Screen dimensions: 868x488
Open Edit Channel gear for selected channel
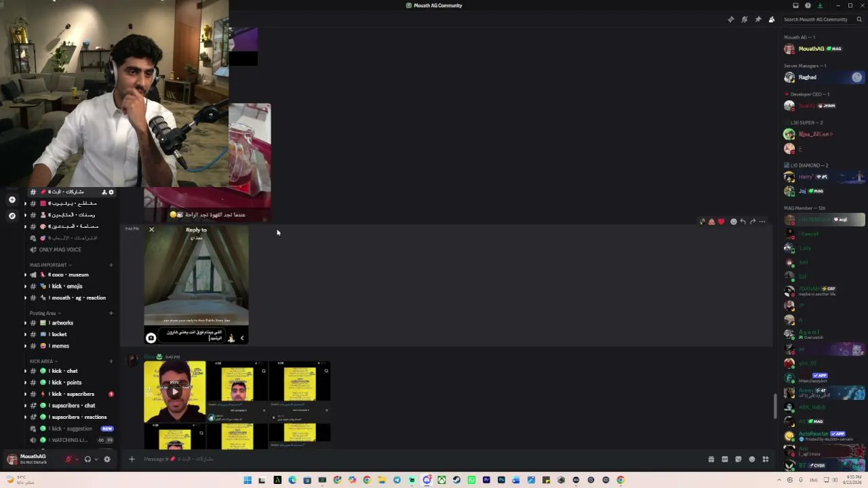111,192
